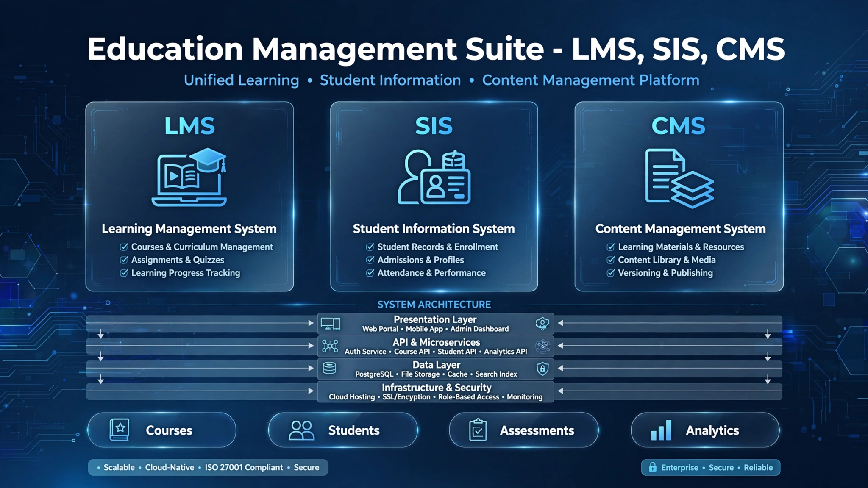The image size is (868, 488).
Task: Click the SYSTEM ARCHITECTURE label
Action: (x=434, y=304)
